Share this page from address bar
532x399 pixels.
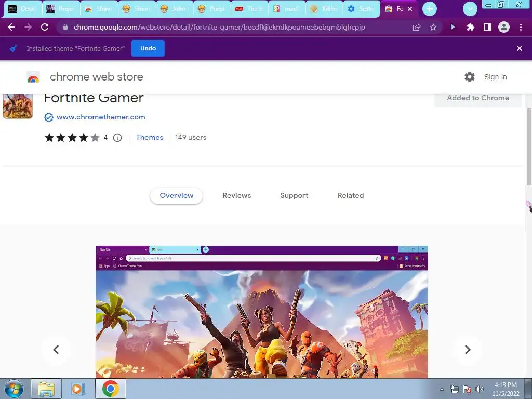pyautogui.click(x=417, y=27)
